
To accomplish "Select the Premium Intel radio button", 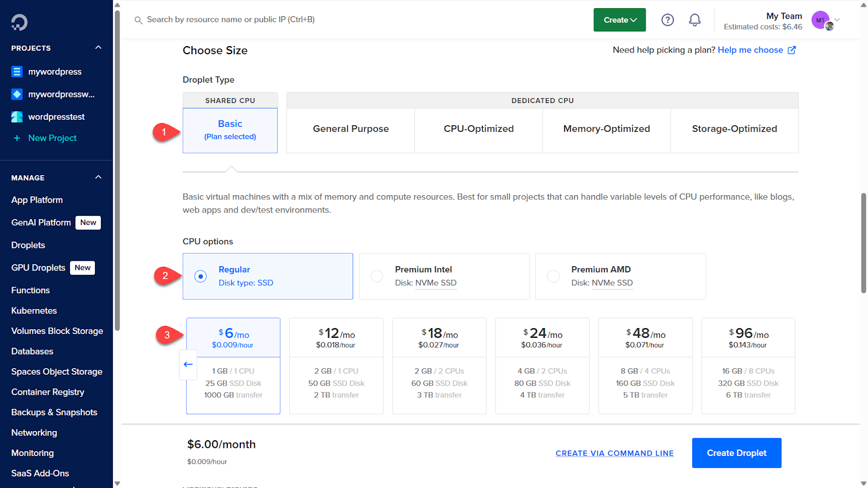I will coord(376,277).
